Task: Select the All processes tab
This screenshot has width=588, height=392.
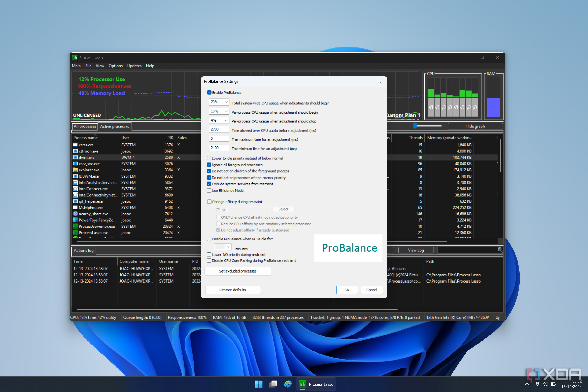Action: pyautogui.click(x=85, y=126)
